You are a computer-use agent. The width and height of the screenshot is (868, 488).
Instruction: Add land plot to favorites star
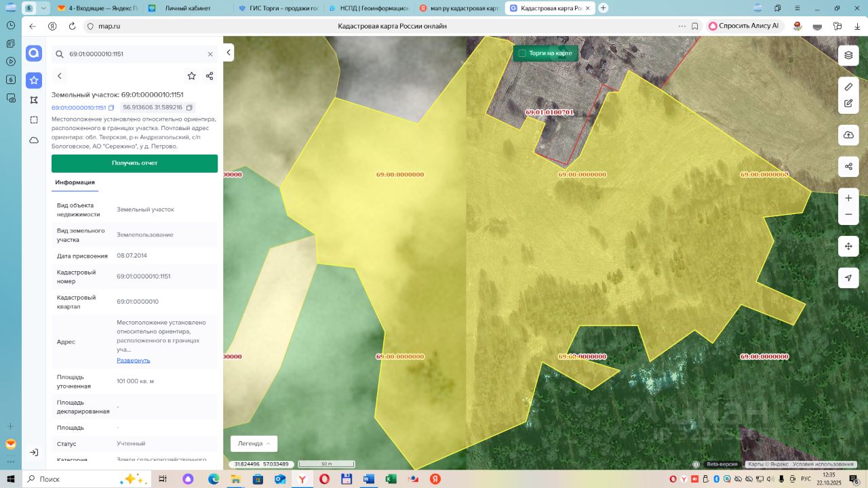[x=192, y=76]
